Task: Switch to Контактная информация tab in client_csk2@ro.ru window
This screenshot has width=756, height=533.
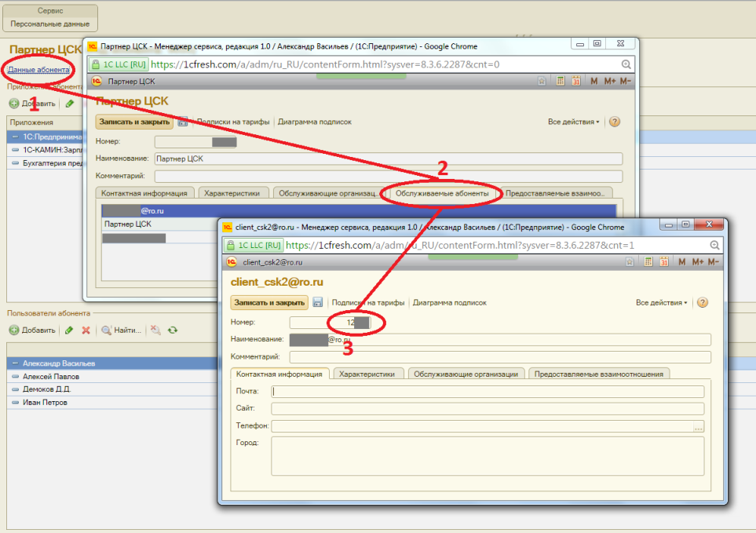Action: pos(279,374)
